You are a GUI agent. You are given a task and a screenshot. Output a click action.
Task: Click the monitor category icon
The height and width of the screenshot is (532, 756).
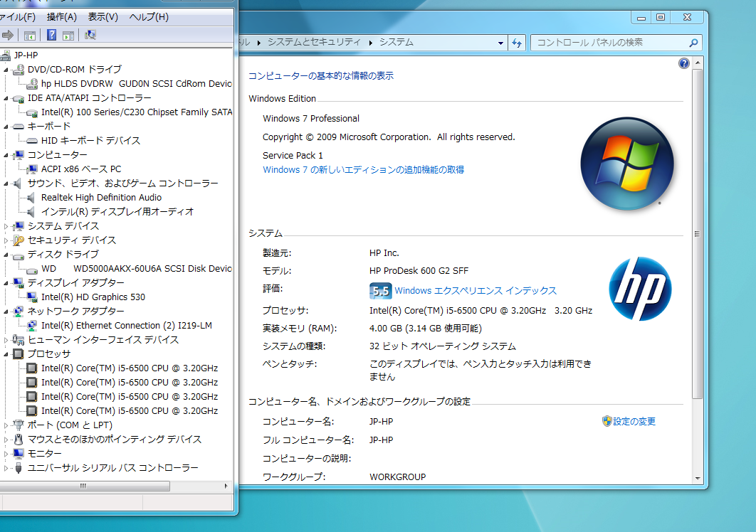click(19, 454)
